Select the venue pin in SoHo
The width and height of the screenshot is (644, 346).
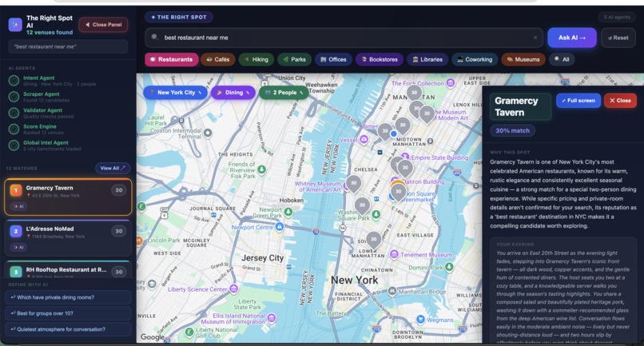373,240
